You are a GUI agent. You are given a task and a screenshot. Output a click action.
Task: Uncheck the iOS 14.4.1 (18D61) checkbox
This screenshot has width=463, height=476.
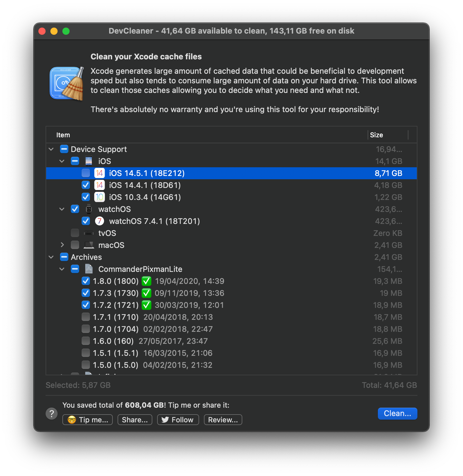[86, 185]
